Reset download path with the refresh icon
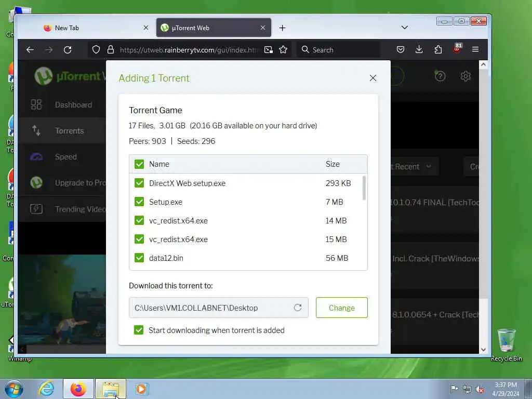Screen dimensions: 532x399 298,308
